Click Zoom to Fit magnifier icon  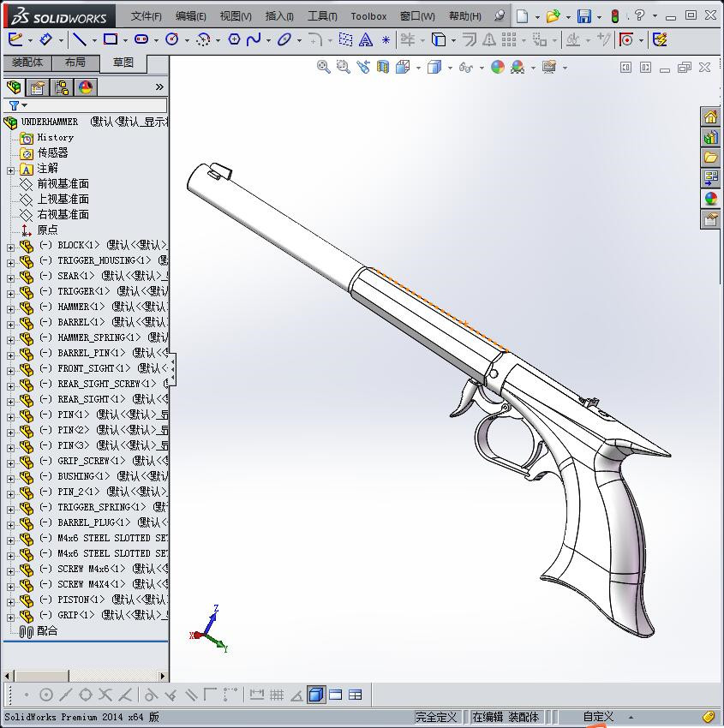[x=323, y=68]
